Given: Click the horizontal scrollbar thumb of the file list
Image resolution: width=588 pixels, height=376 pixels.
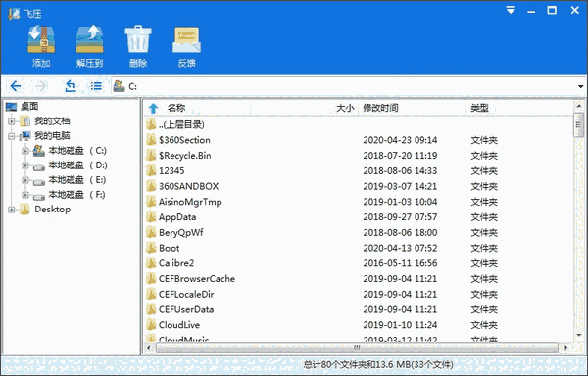Looking at the screenshot, I should click(x=357, y=348).
